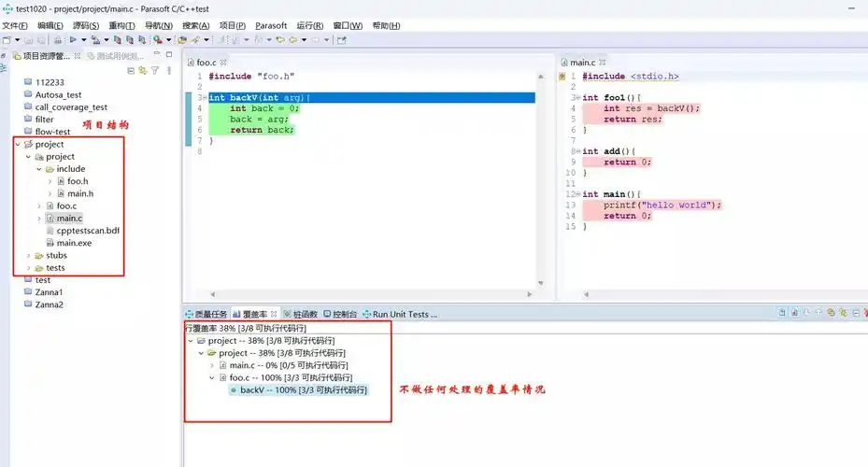Click the Run test play toolbar icon
Screen dimensions: 868x467
point(72,39)
